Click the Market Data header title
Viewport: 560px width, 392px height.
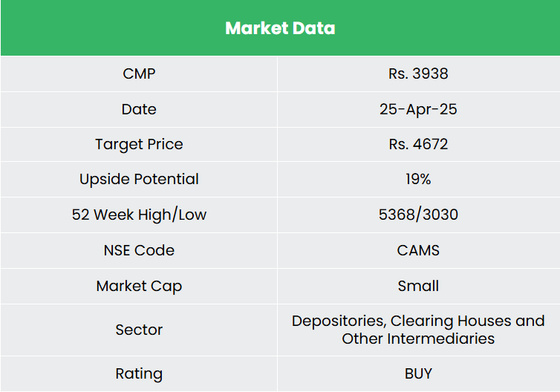[280, 28]
